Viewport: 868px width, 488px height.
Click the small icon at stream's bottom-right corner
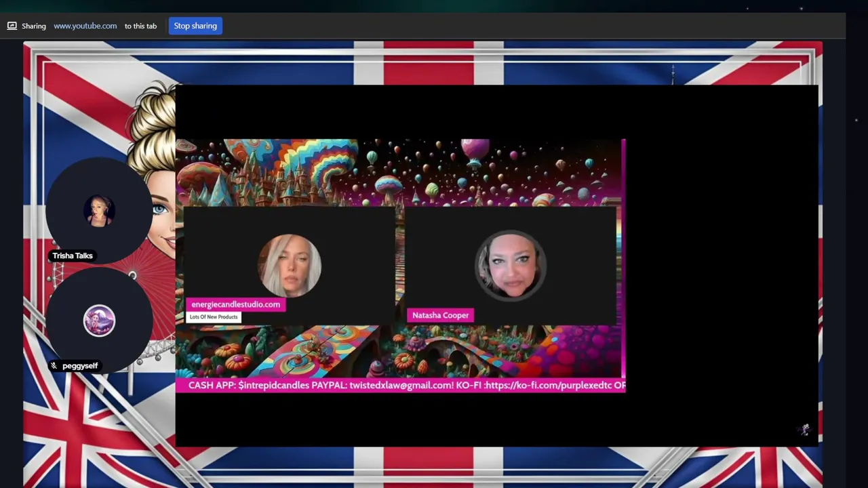click(805, 429)
